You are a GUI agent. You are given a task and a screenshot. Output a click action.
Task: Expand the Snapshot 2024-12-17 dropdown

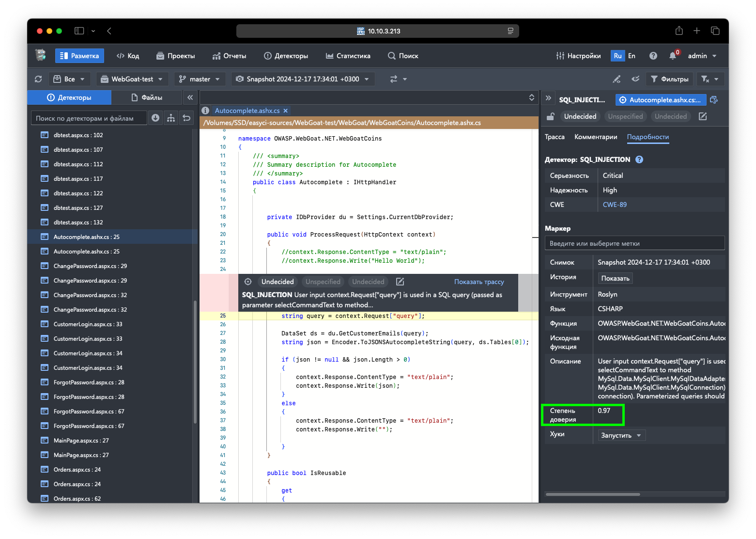pyautogui.click(x=303, y=79)
